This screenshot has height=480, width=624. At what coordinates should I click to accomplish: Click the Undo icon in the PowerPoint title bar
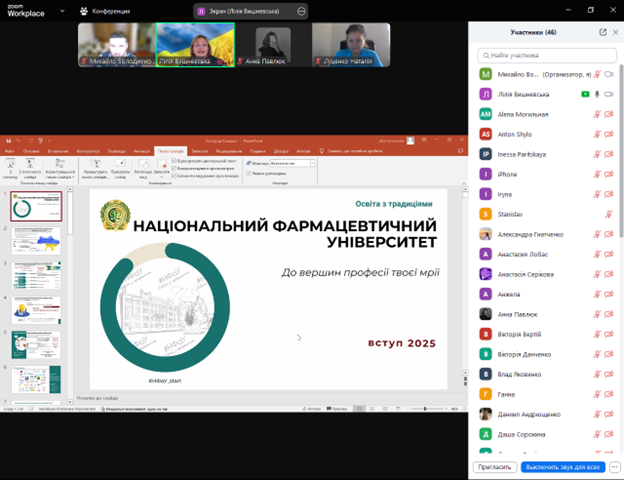click(x=18, y=140)
